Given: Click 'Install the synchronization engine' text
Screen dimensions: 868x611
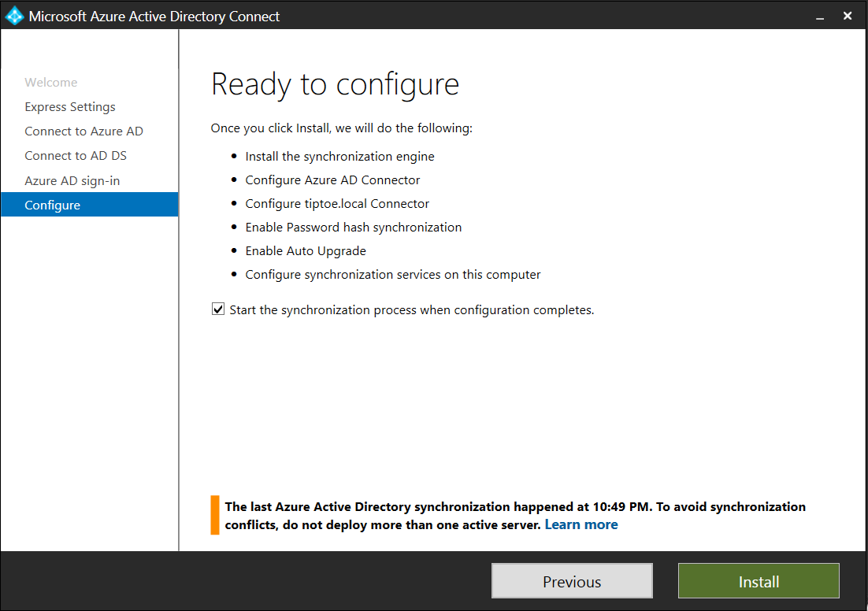Looking at the screenshot, I should pos(340,157).
